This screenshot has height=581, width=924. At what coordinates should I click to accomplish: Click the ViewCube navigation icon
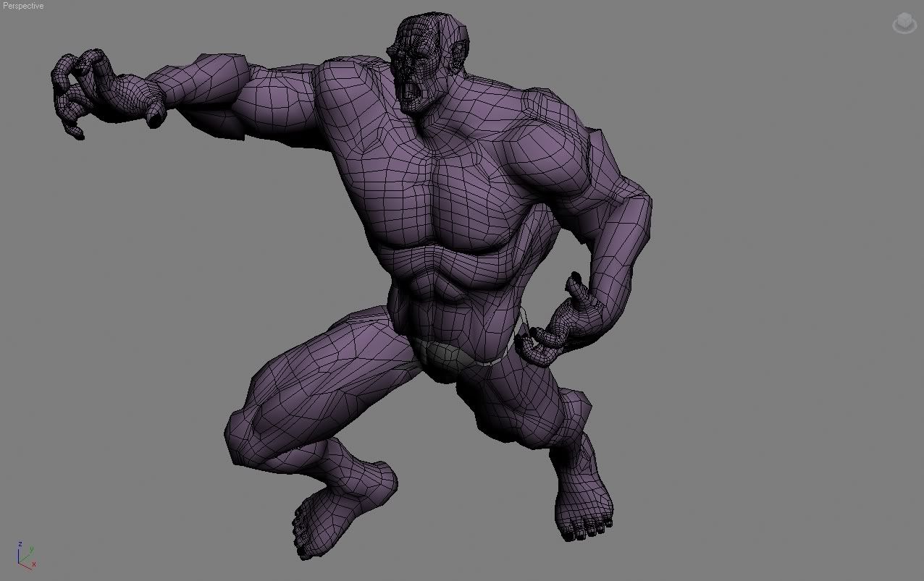click(x=904, y=24)
